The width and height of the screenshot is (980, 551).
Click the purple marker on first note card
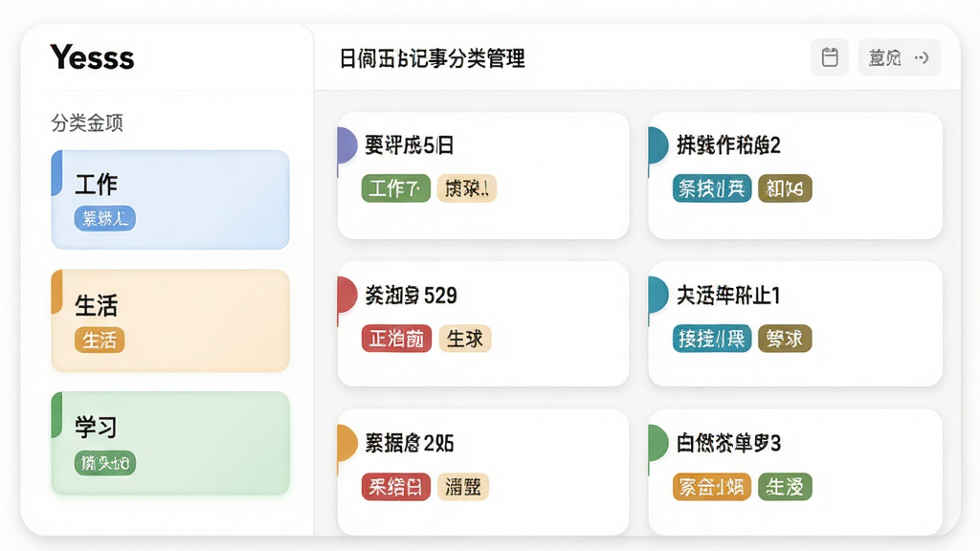point(346,145)
